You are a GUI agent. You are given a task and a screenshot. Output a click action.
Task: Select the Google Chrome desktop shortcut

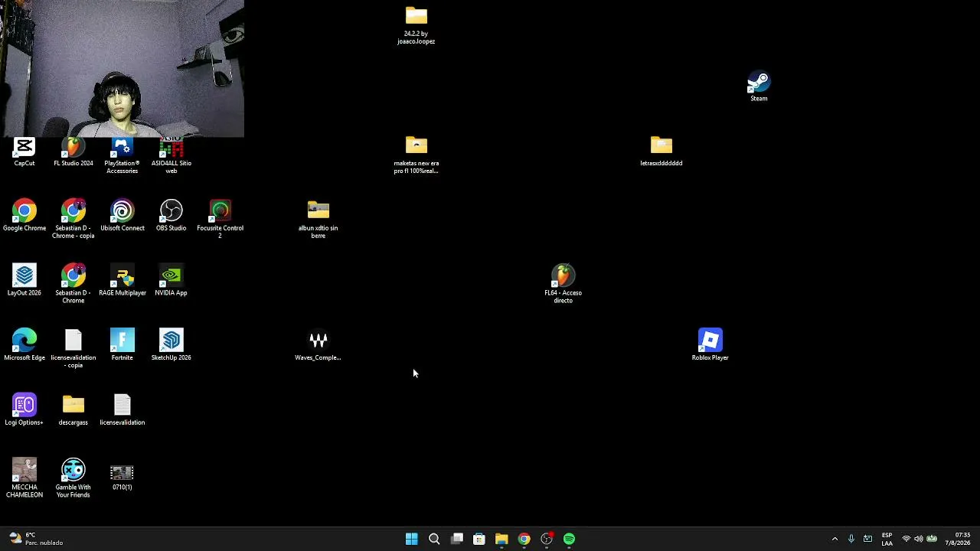coord(24,216)
